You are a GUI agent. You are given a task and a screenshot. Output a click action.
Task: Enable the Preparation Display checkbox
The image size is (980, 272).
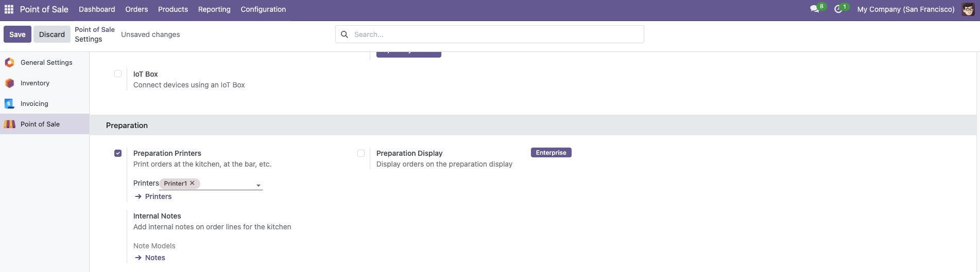coord(361,153)
